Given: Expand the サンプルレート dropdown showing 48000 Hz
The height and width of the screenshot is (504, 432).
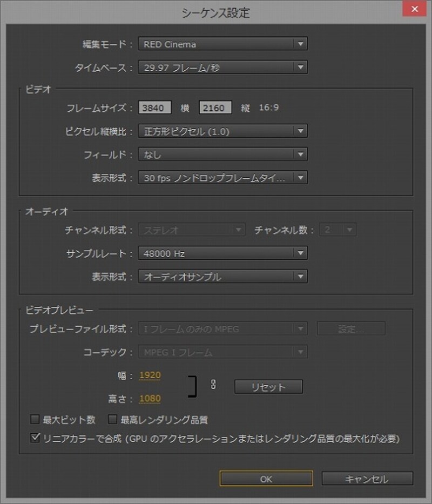Looking at the screenshot, I should coord(222,253).
